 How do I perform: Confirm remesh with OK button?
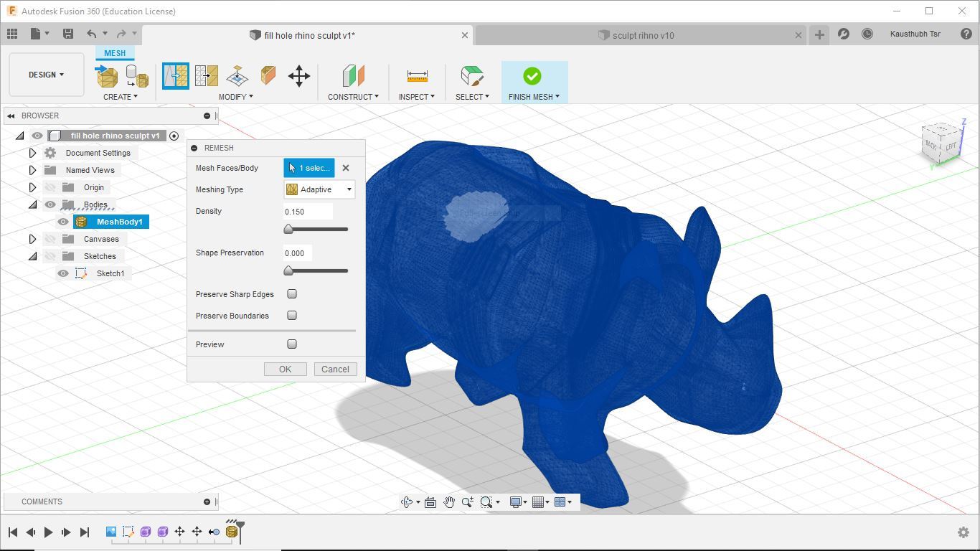pyautogui.click(x=285, y=369)
